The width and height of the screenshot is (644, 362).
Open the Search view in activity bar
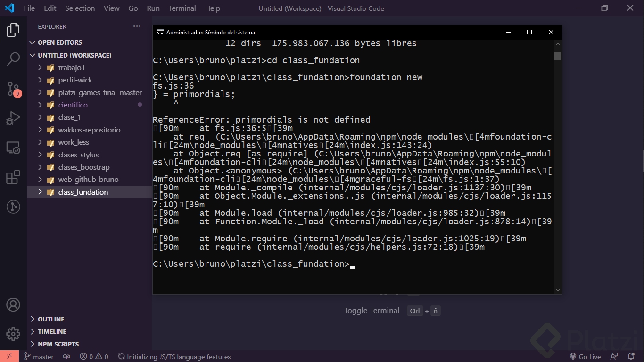(x=13, y=59)
